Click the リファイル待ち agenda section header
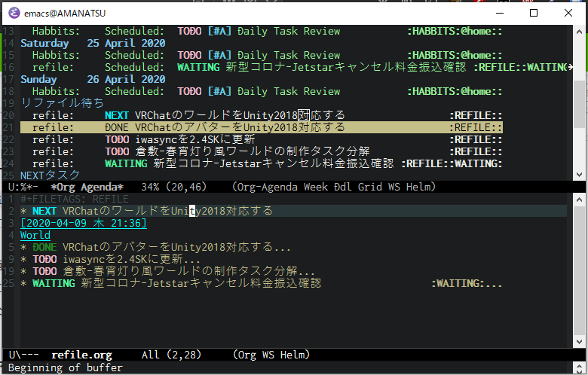This screenshot has height=375, width=588. 63,103
